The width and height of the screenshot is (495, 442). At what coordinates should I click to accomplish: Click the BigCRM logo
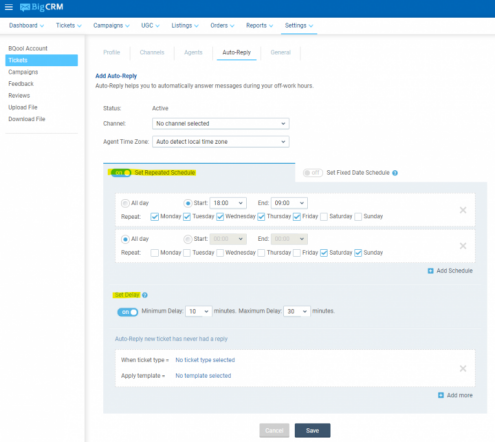pyautogui.click(x=42, y=7)
